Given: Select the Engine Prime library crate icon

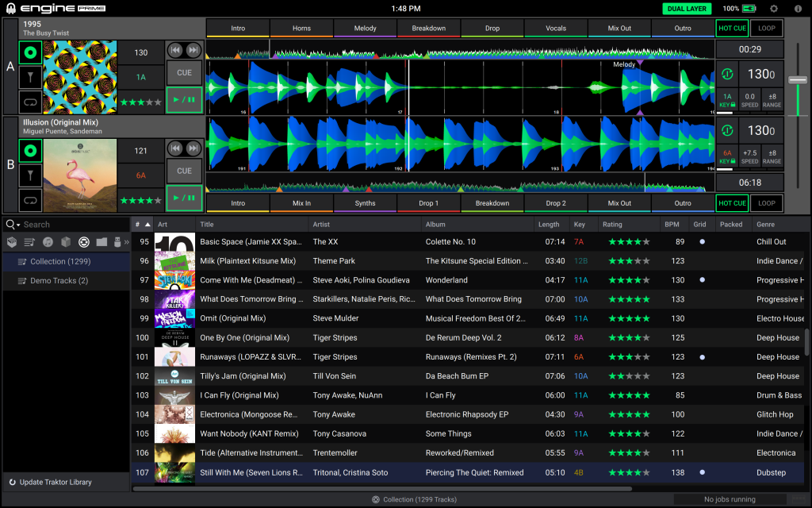Looking at the screenshot, I should point(12,242).
